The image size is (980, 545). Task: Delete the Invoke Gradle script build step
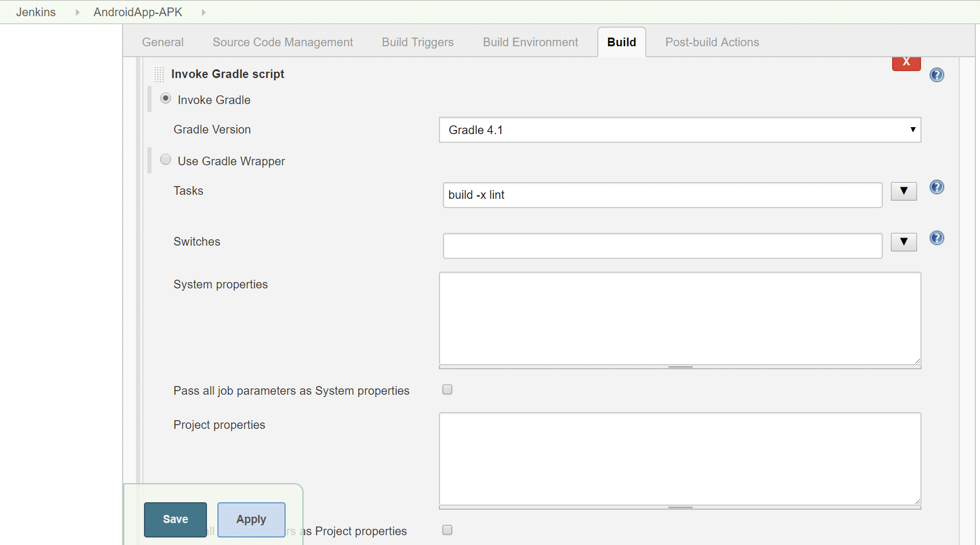point(906,62)
